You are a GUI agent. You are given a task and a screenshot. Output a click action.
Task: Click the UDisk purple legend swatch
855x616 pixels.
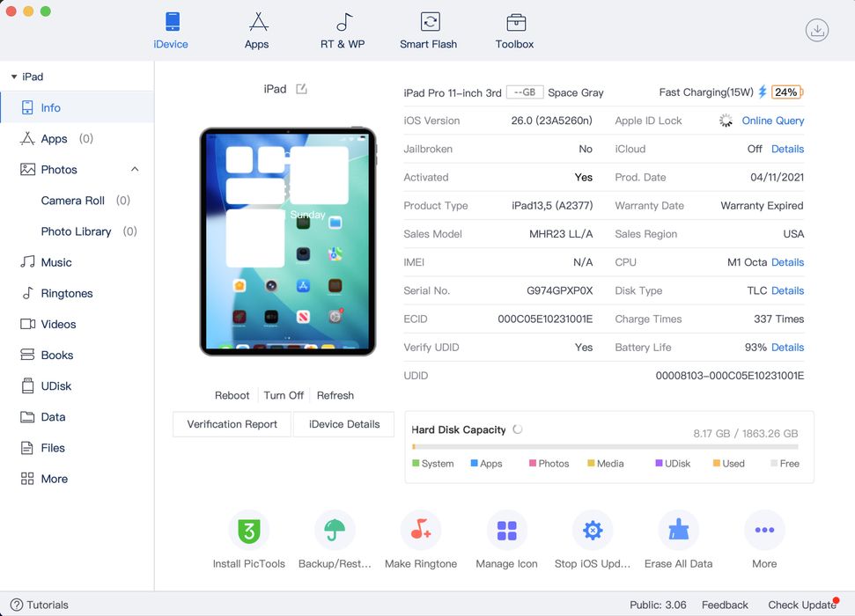click(660, 464)
